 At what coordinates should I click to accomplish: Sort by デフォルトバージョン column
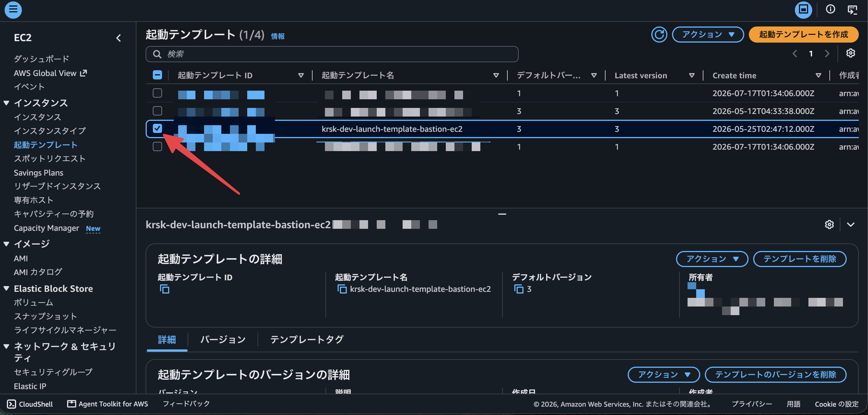(x=594, y=75)
